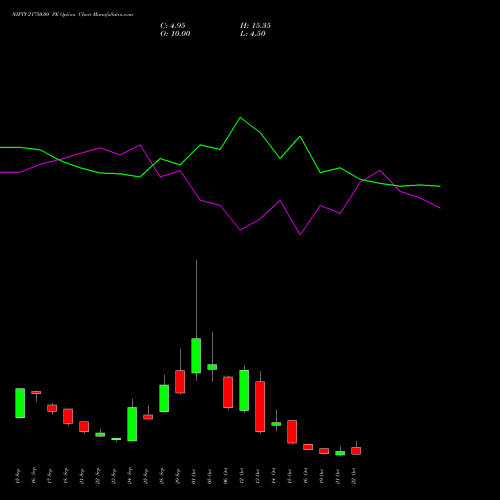Click the low value 'L: 4.50'
500x500 pixels.
(x=253, y=34)
